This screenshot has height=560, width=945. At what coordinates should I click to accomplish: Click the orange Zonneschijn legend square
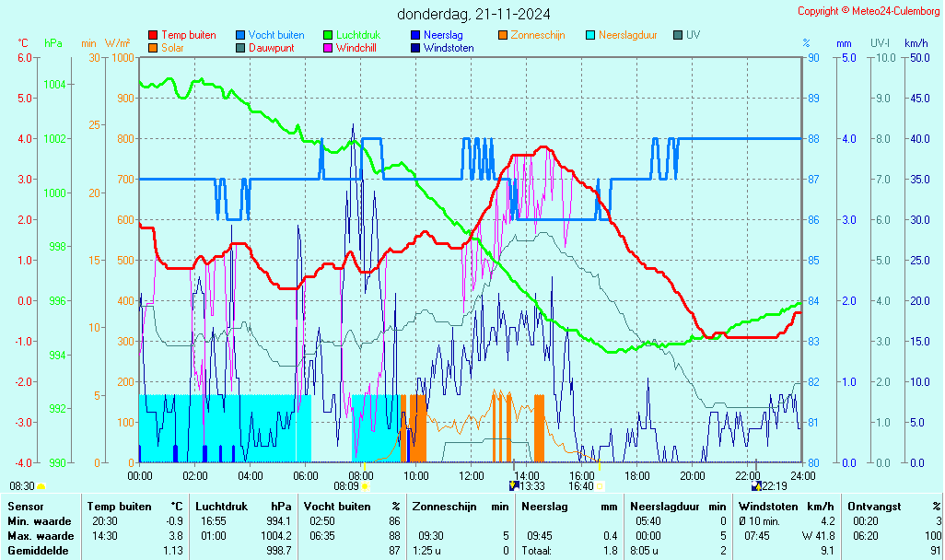click(503, 35)
